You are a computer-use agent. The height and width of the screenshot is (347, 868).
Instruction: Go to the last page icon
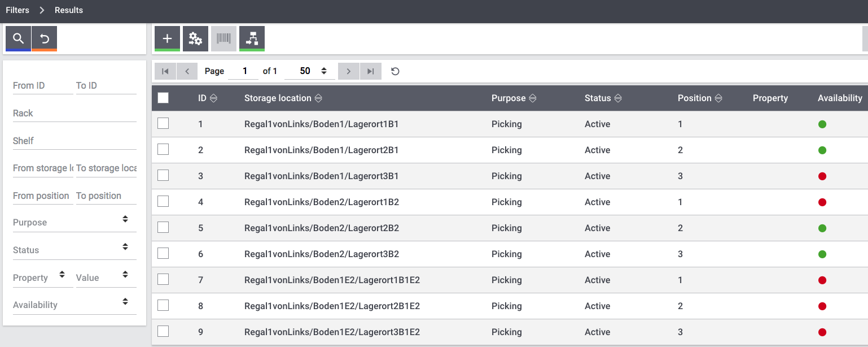click(x=370, y=71)
